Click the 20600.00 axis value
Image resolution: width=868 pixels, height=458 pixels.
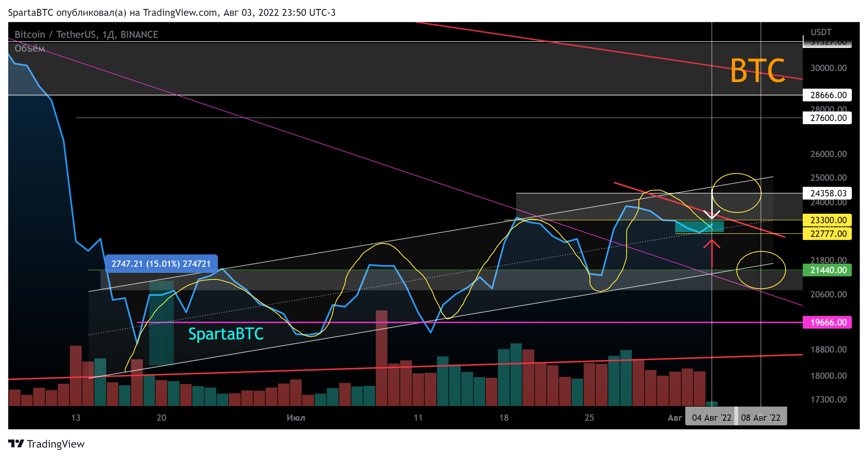click(x=828, y=294)
